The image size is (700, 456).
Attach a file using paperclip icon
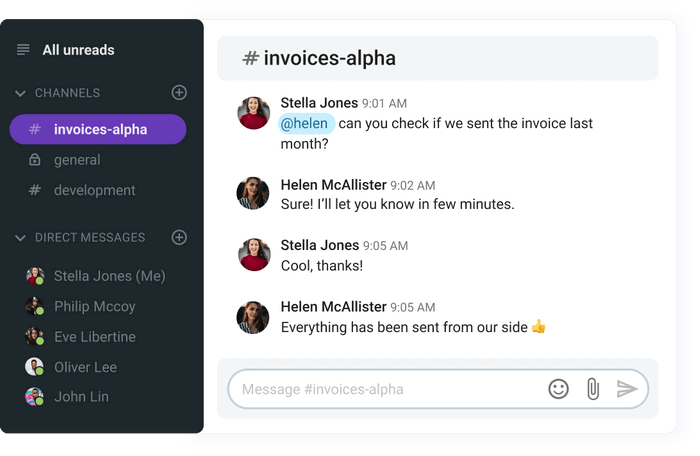point(593,389)
